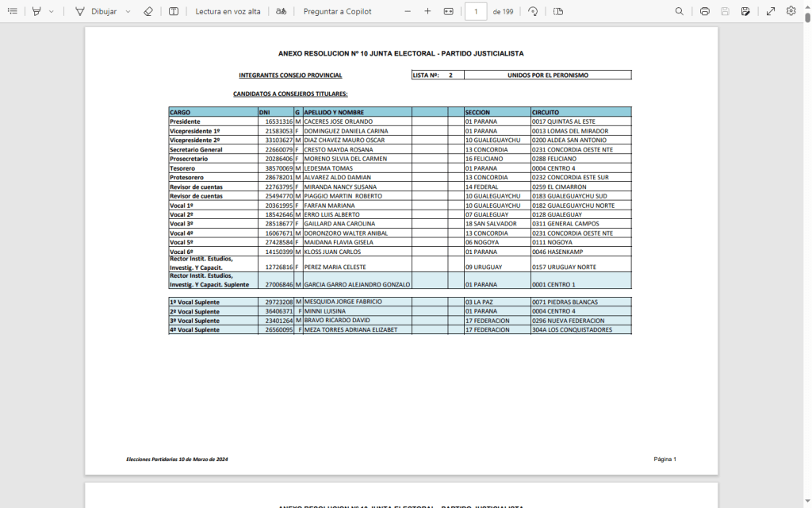Open the search in PDF tool
Screen dimensions: 812x508
680,11
